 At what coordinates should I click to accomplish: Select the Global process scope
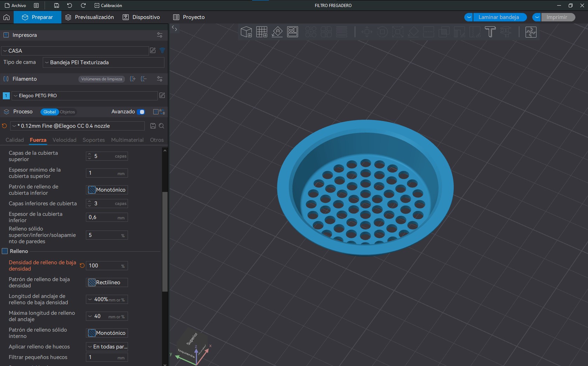tap(49, 112)
